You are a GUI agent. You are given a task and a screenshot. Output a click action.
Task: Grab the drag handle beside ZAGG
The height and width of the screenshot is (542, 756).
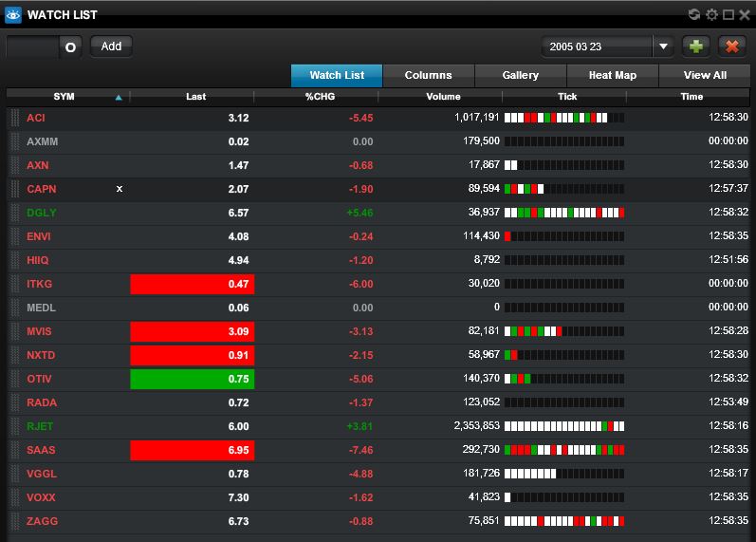coord(14,521)
